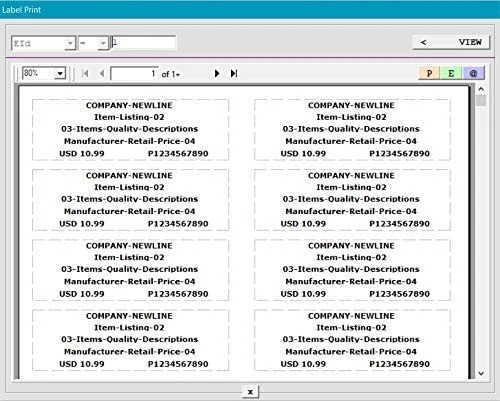Image resolution: width=500 pixels, height=401 pixels.
Task: Click the filter value input field
Action: pyautogui.click(x=144, y=43)
